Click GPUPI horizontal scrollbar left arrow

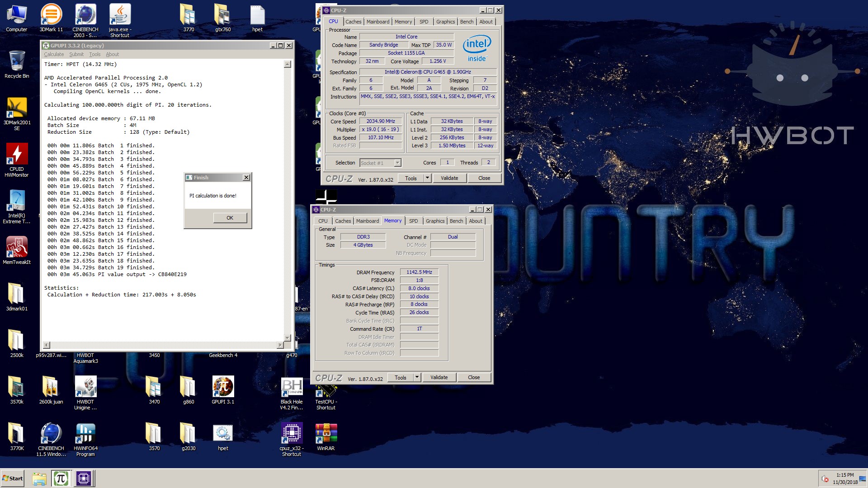47,345
